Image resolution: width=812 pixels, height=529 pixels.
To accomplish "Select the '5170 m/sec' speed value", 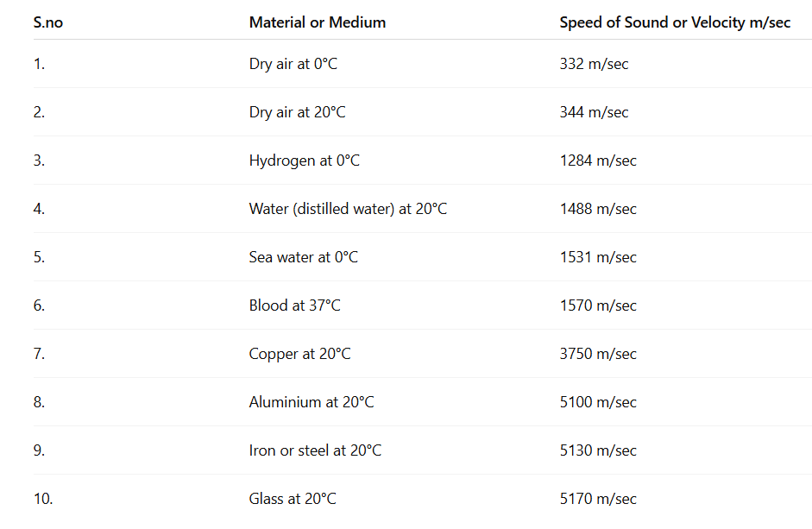I will (598, 499).
